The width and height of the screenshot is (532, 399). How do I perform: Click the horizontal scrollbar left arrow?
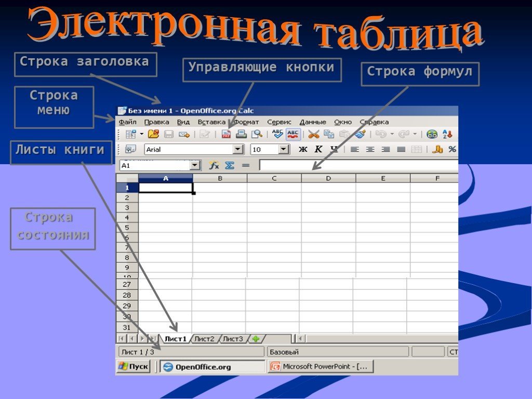tap(301, 339)
